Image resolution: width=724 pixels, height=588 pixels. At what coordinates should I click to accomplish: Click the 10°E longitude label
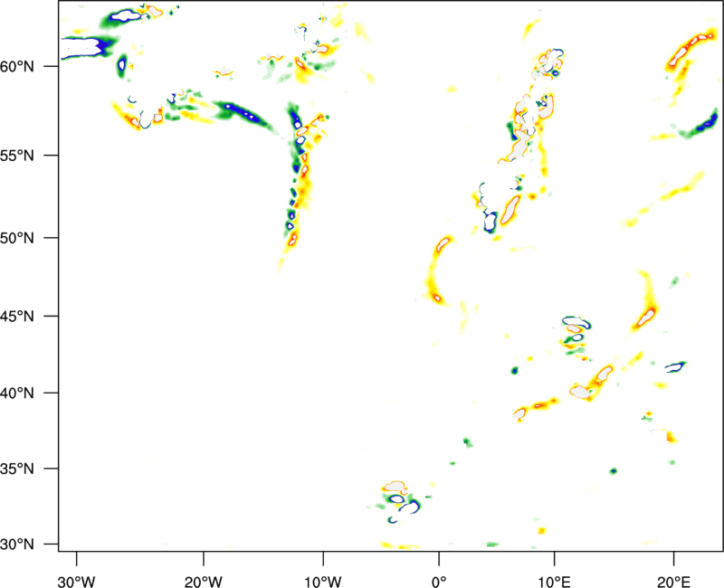click(554, 582)
